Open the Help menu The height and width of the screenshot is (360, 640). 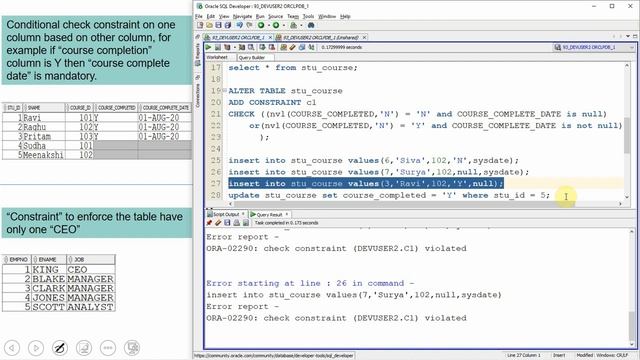point(345,16)
